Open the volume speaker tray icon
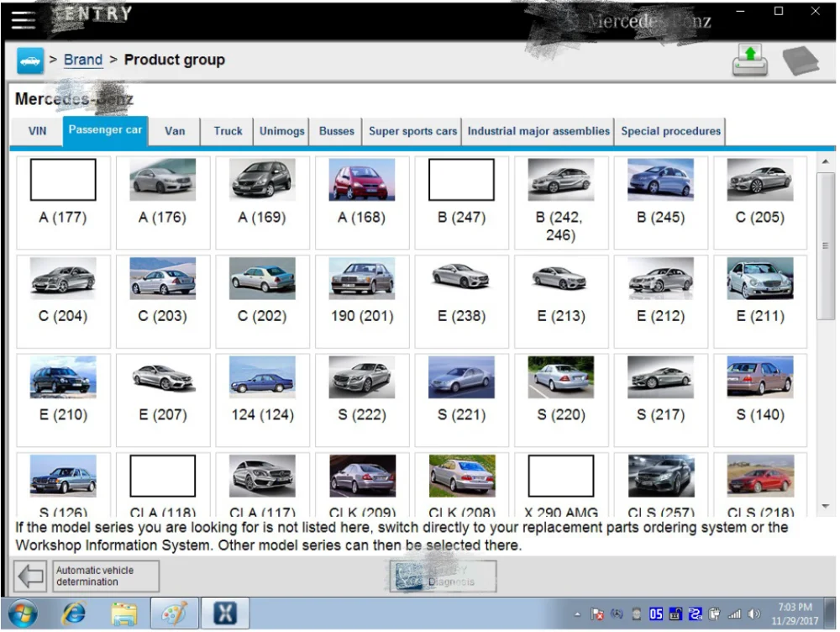Viewport: 840px width, 632px height. point(753,614)
